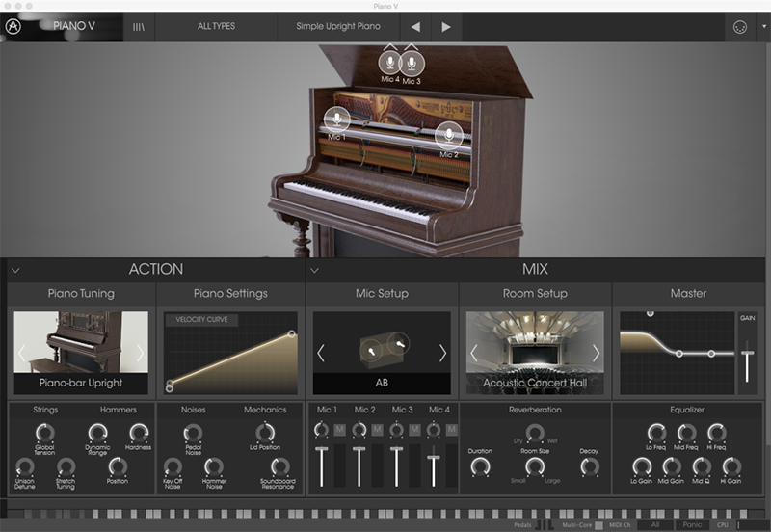771x532 pixels.
Task: Open the preset library browser icon
Action: [139, 27]
